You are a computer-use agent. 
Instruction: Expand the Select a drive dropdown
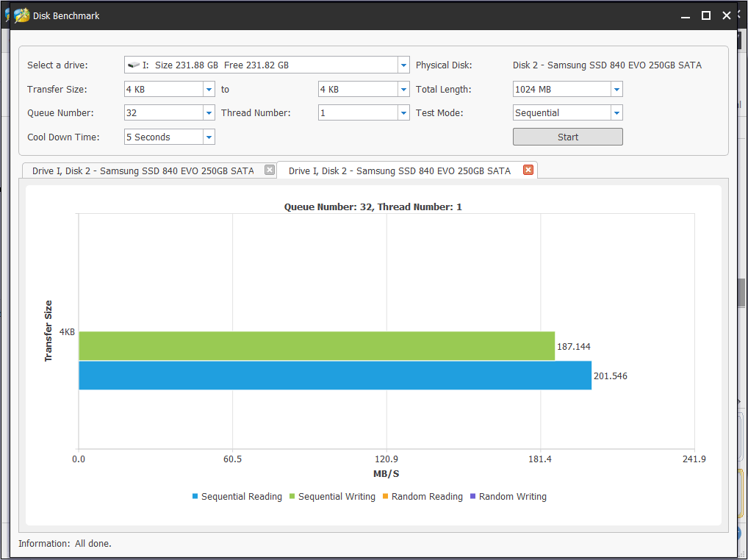pyautogui.click(x=403, y=65)
